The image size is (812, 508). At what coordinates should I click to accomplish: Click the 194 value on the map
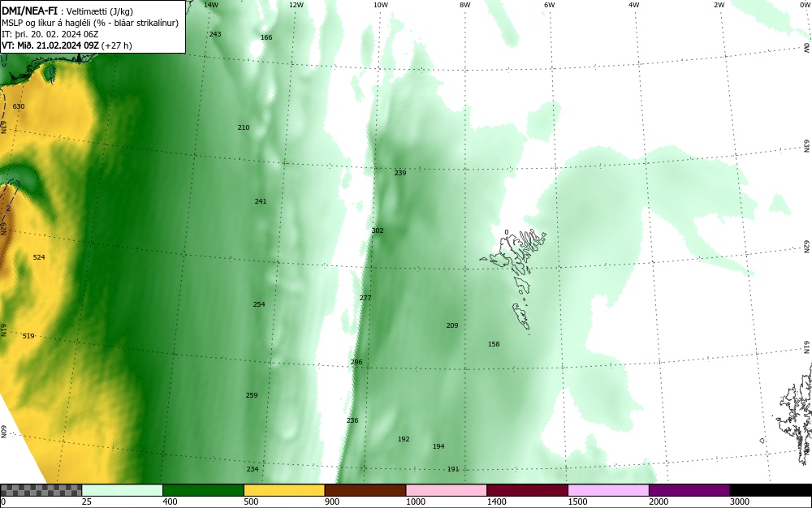438,446
